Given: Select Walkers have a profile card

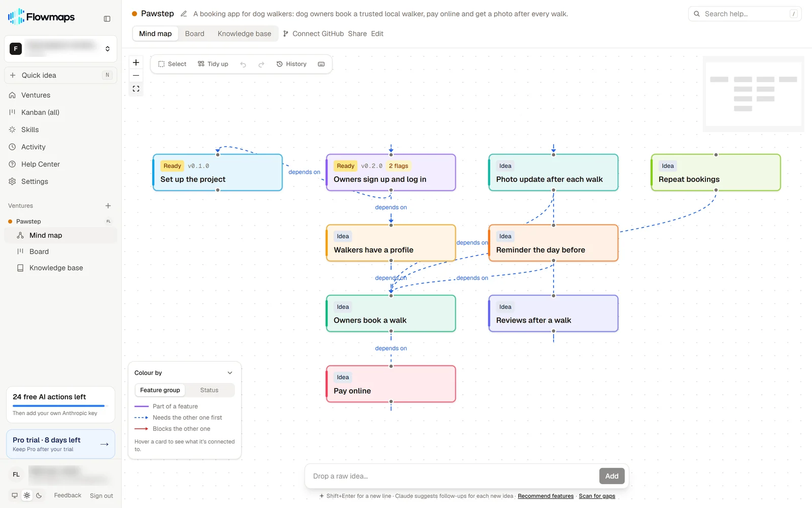Looking at the screenshot, I should (391, 243).
